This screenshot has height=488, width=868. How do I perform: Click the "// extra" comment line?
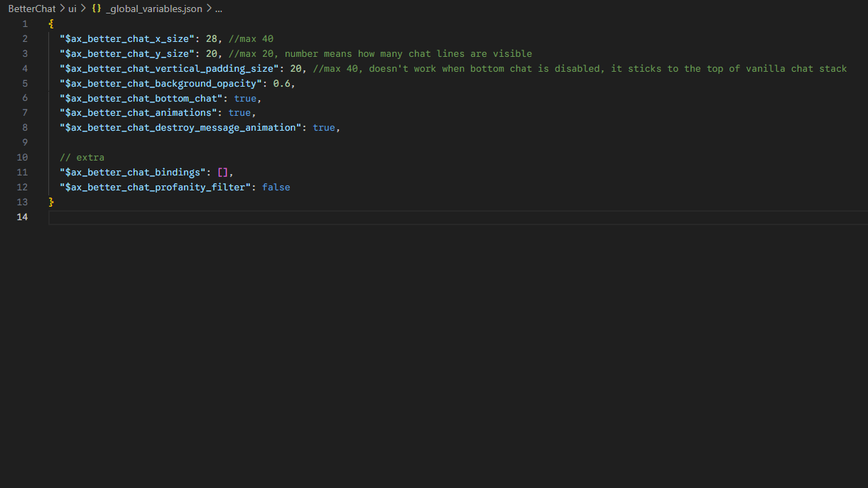tap(82, 158)
